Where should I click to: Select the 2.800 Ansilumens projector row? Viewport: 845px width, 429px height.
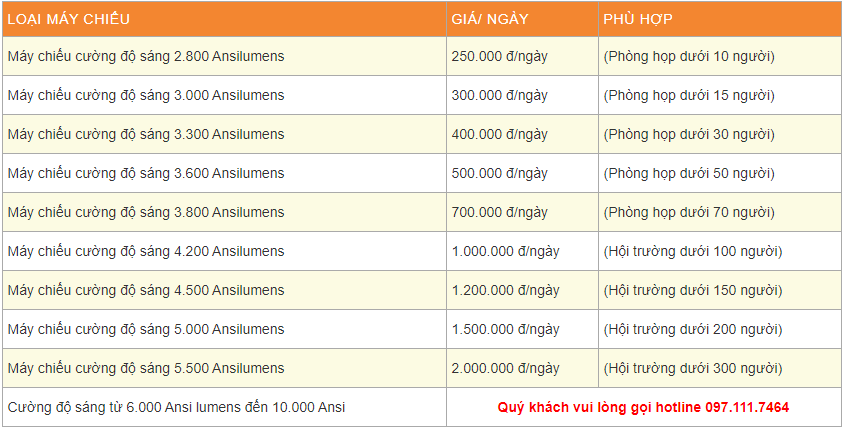pos(146,56)
